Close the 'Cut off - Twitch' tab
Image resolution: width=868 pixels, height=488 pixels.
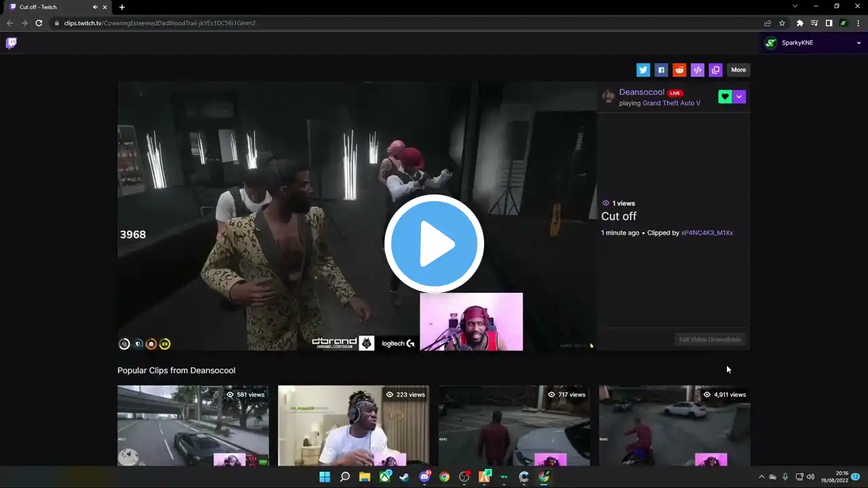[105, 7]
